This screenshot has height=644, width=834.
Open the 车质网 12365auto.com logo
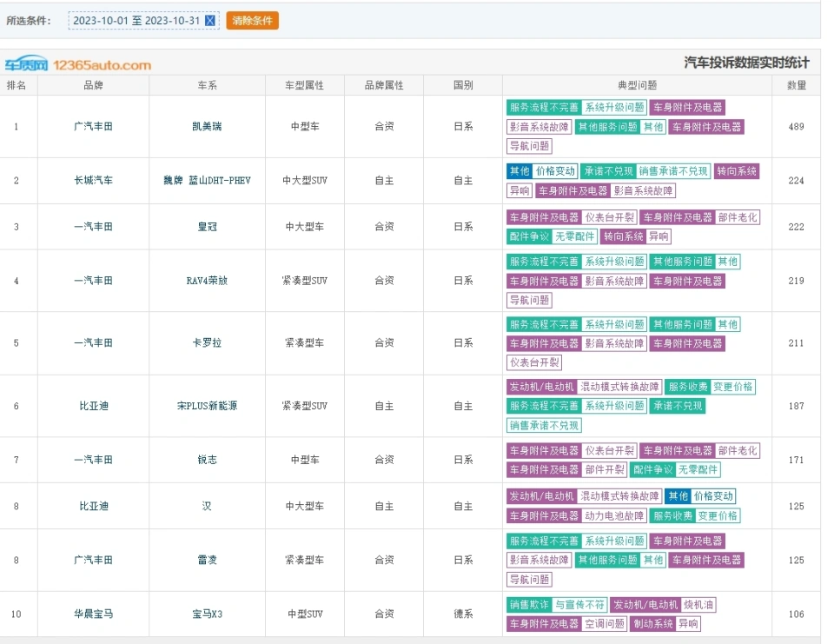(78, 64)
